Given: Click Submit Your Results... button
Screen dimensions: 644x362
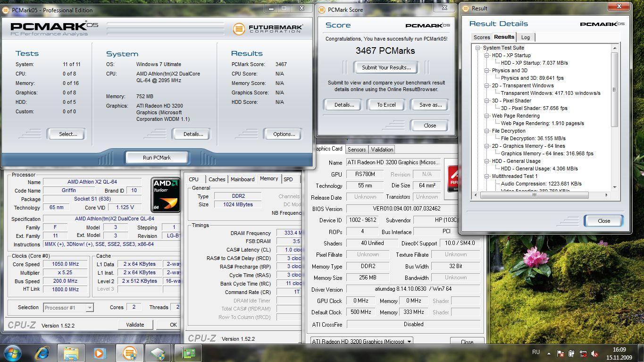Looking at the screenshot, I should 386,67.
